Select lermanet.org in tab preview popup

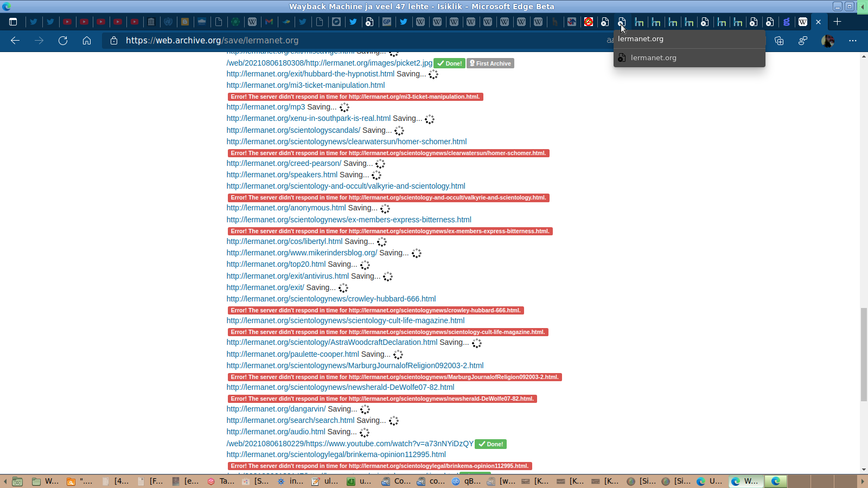pyautogui.click(x=690, y=58)
